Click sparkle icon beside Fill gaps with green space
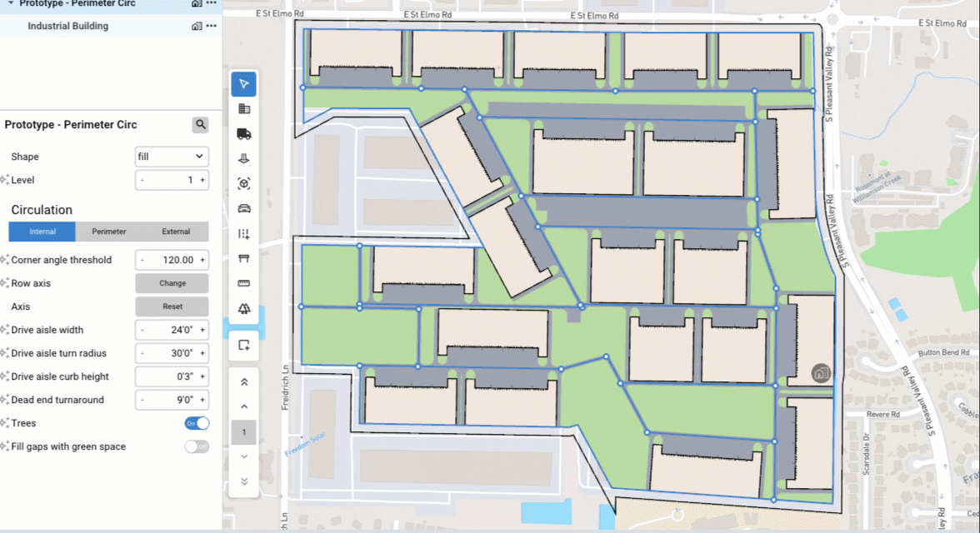This screenshot has height=533, width=980. (x=5, y=446)
